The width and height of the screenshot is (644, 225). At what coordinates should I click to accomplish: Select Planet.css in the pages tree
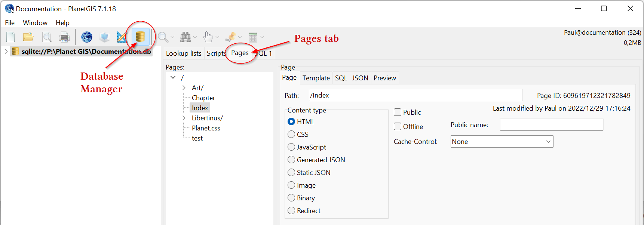pos(206,128)
